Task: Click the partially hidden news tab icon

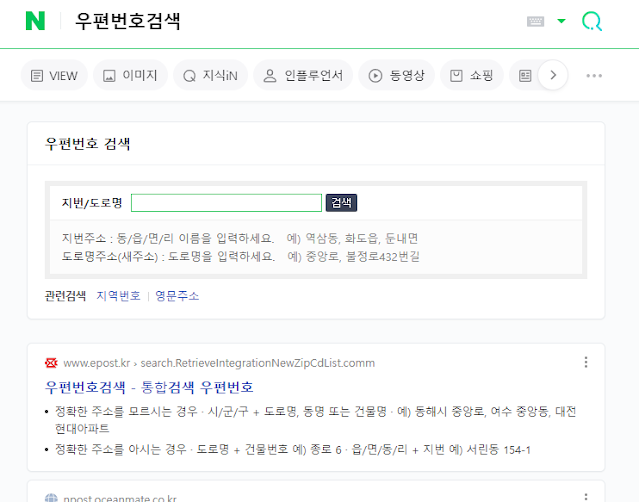Action: coord(525,76)
